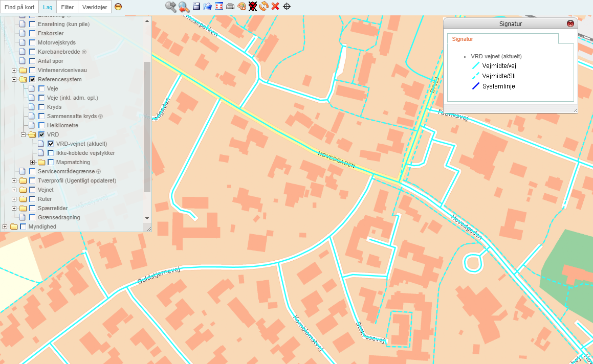Enable the Motorvejskryds checkbox
Viewport: 593px width, 364px height.
[32, 43]
